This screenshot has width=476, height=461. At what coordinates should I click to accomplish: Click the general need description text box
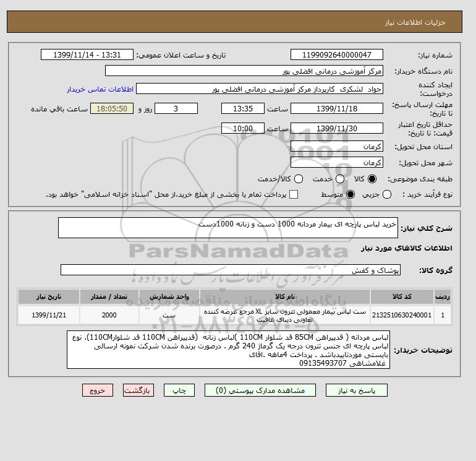(x=228, y=228)
